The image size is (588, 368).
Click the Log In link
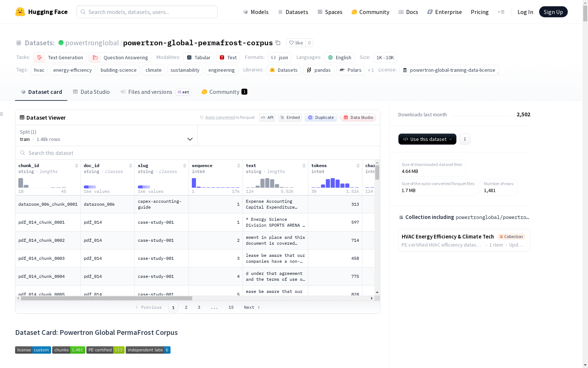pos(525,12)
